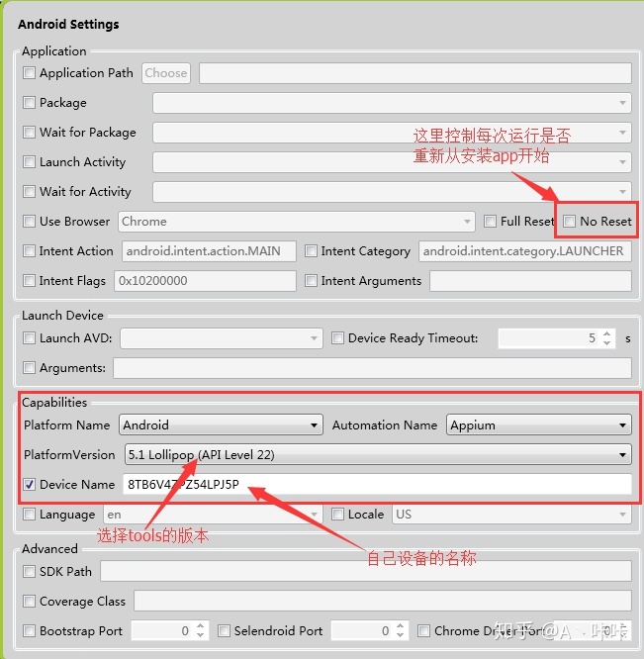The image size is (644, 659).
Task: Tick the Coverage Class checkbox
Action: point(29,601)
